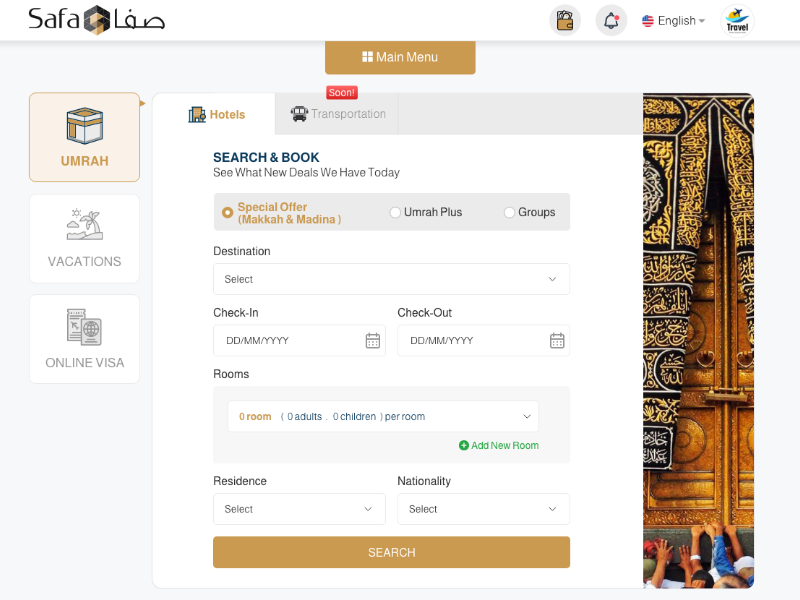Image resolution: width=800 pixels, height=600 pixels.
Task: Open the bookings bag icon in header
Action: point(565,21)
